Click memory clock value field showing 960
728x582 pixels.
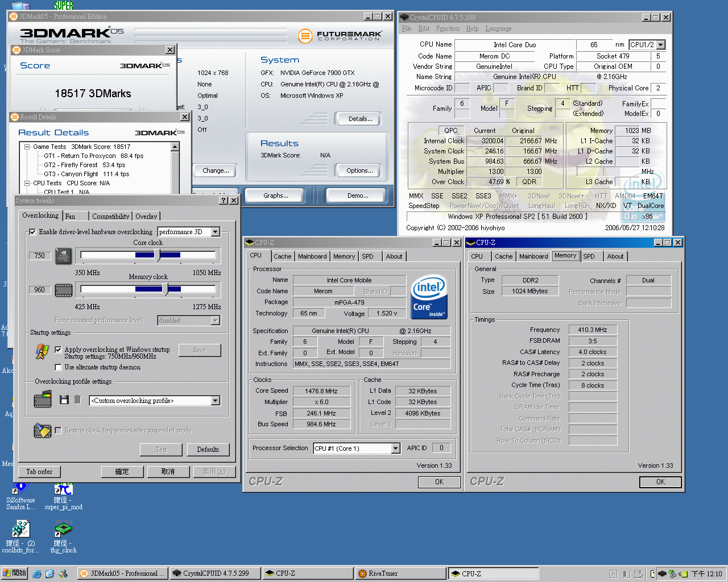(x=39, y=290)
